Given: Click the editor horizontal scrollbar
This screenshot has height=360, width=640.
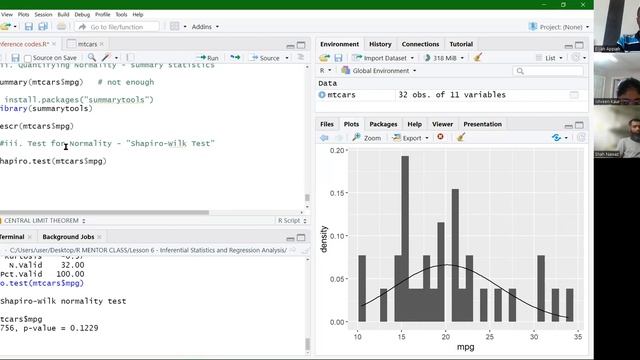Looking at the screenshot, I should (x=104, y=213).
